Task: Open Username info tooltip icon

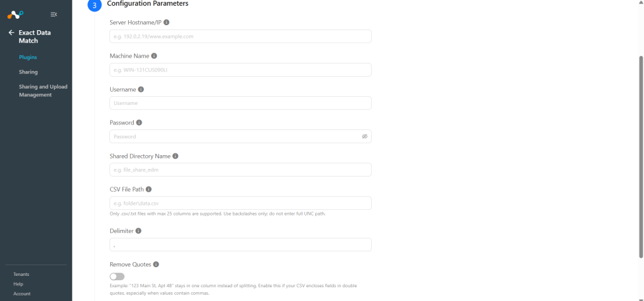Action: pos(141,89)
